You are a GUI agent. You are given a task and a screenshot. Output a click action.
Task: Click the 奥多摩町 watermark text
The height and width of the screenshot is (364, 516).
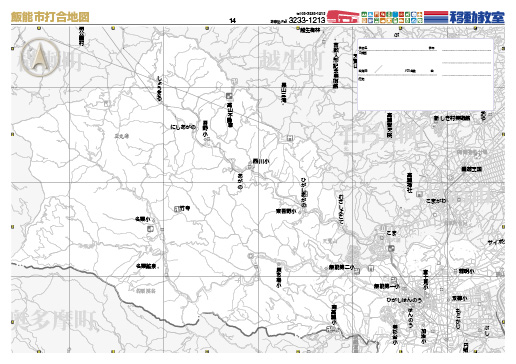[54, 321]
